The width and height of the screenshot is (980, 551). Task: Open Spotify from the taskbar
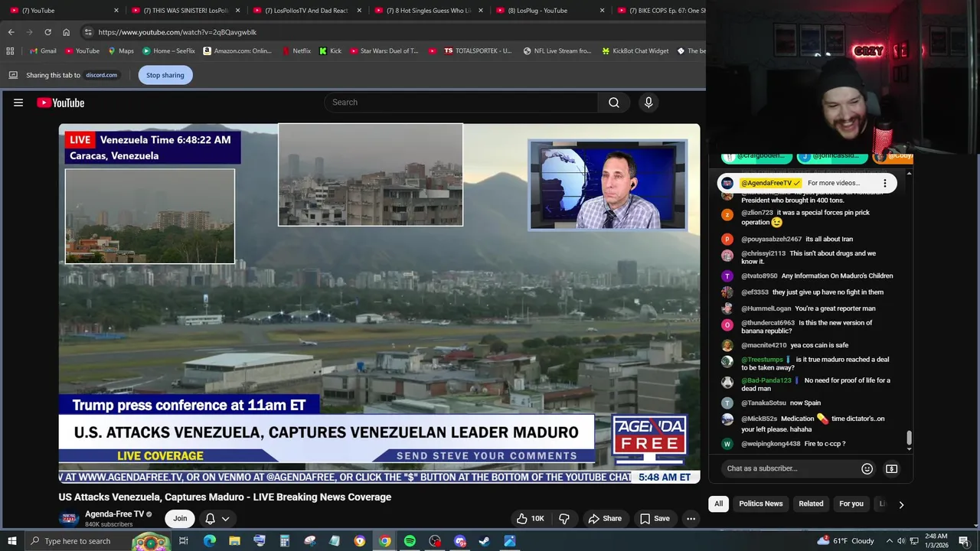point(410,541)
